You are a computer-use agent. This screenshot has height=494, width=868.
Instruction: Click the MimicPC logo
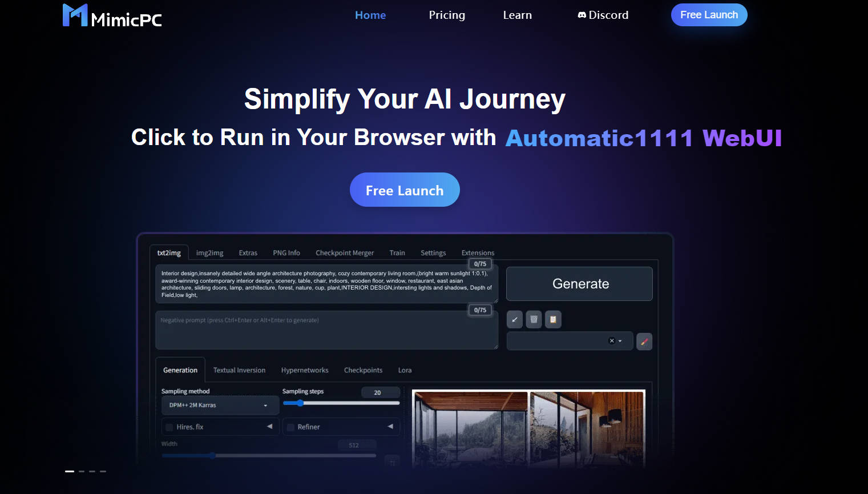pos(112,16)
